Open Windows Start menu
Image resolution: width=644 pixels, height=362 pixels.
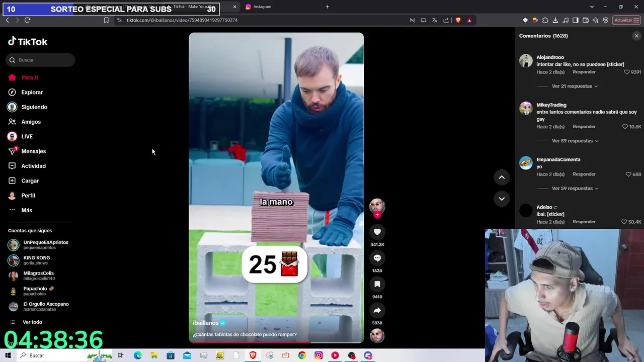point(8,355)
